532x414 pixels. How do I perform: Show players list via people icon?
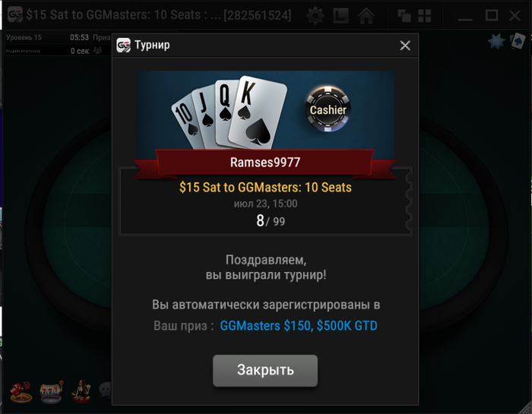point(97,51)
